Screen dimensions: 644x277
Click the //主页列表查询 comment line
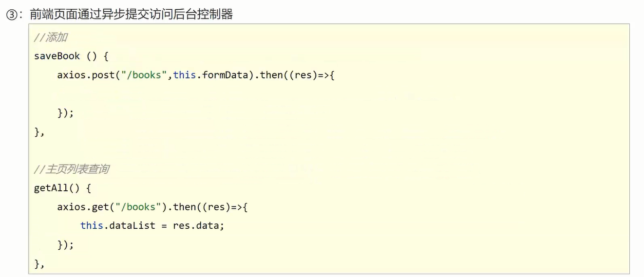point(71,169)
